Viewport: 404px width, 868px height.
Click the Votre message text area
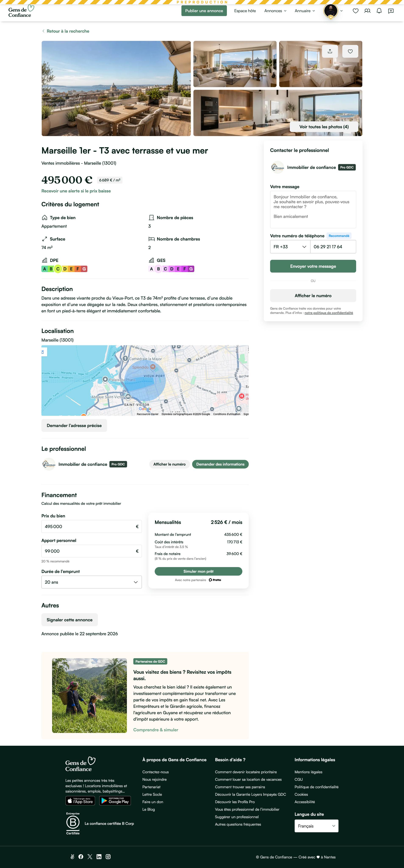(313, 209)
